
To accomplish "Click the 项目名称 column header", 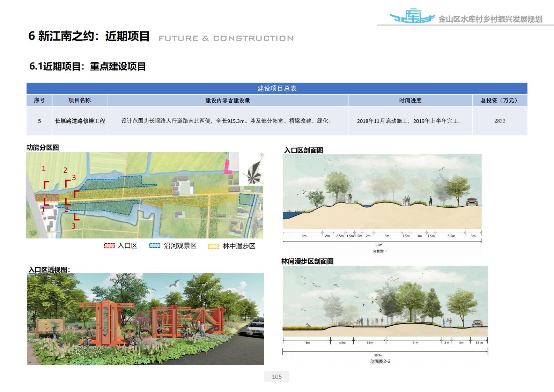I will click(80, 100).
